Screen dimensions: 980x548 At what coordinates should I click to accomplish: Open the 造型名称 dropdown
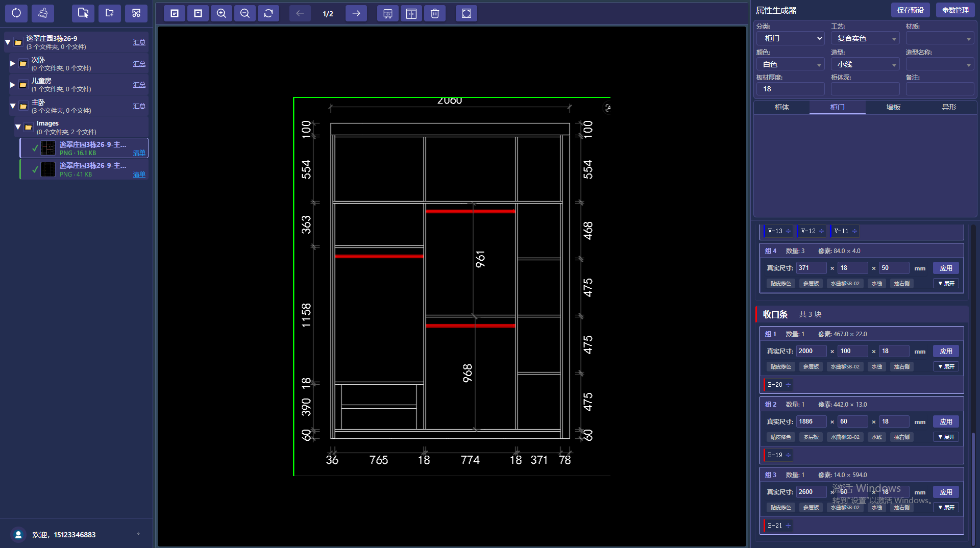pos(940,64)
